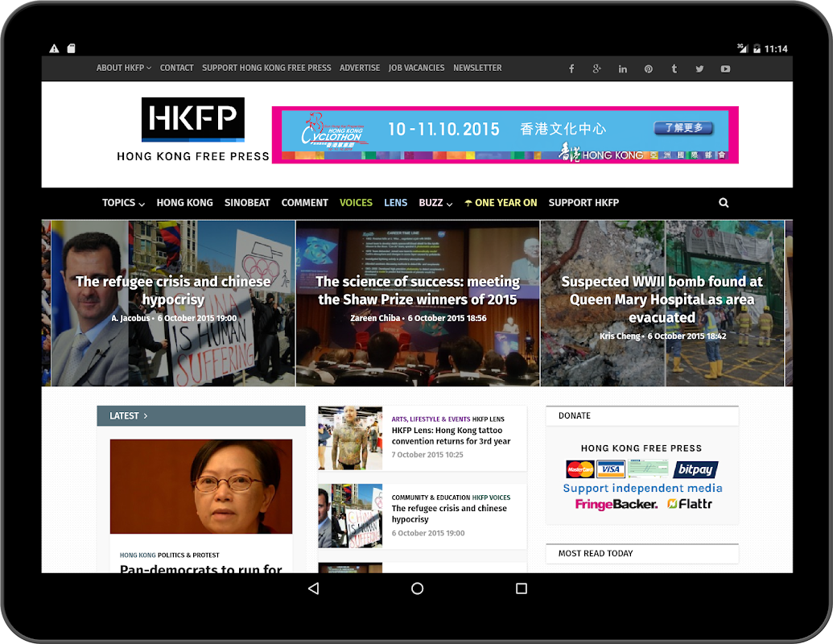Open the HKFP Facebook page icon

pyautogui.click(x=571, y=68)
